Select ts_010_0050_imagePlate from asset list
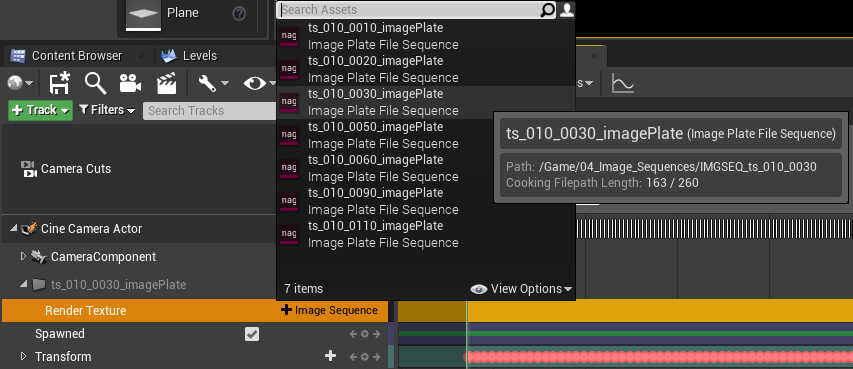 tap(425, 135)
